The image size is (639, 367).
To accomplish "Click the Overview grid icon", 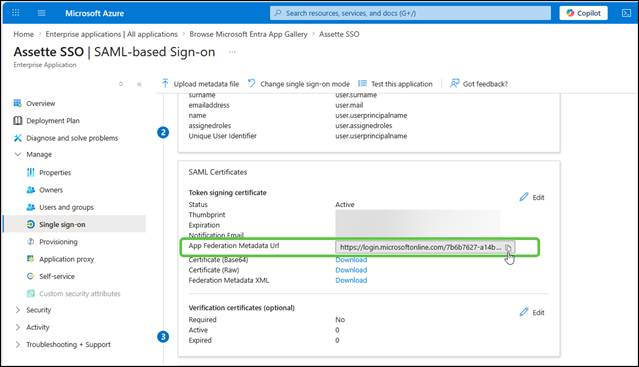I will point(18,103).
